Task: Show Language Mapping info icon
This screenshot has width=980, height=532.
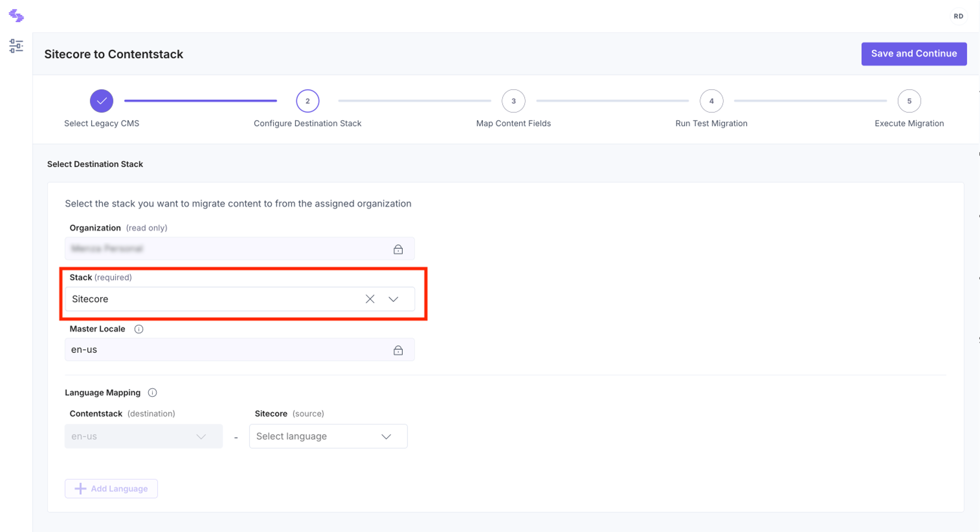Action: (152, 392)
